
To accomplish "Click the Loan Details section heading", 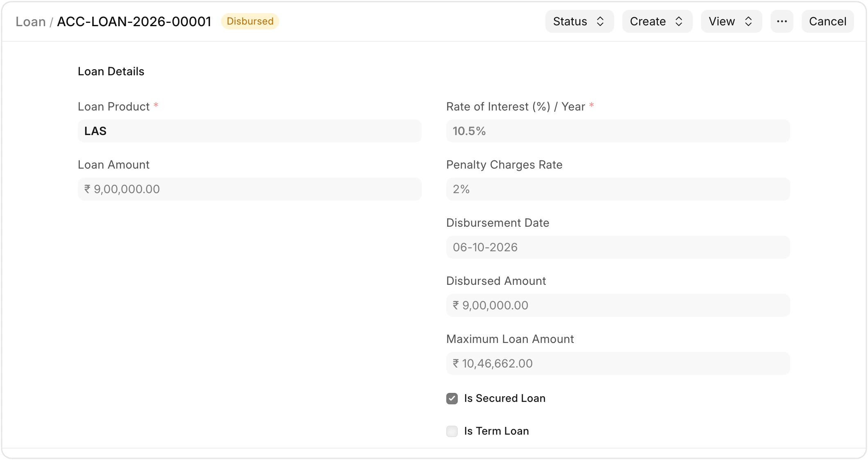I will pos(111,72).
